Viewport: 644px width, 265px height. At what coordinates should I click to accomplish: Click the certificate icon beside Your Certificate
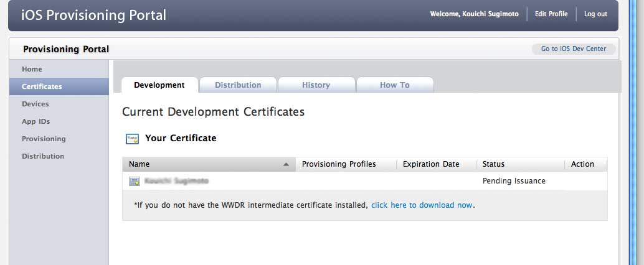click(x=132, y=139)
